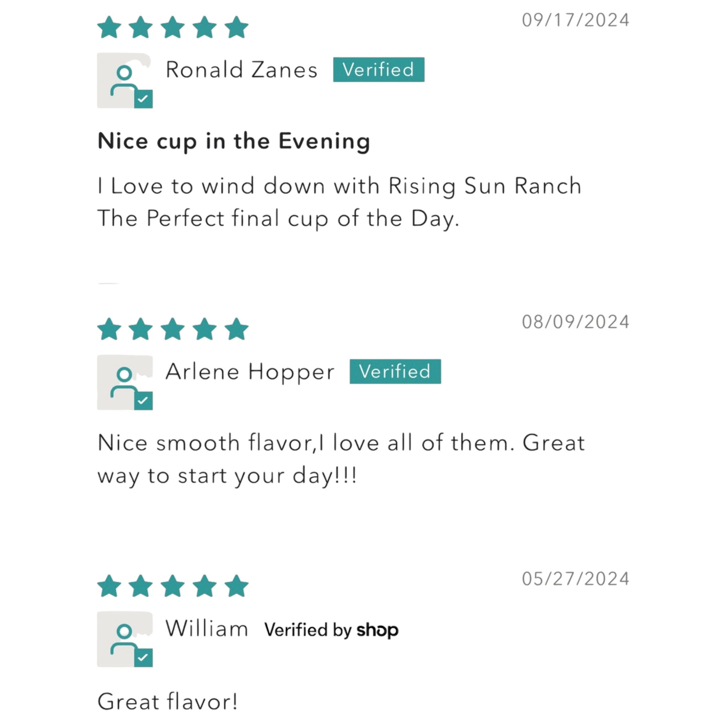Open the Verified by Shop link
This screenshot has width=728, height=728.
click(x=331, y=630)
